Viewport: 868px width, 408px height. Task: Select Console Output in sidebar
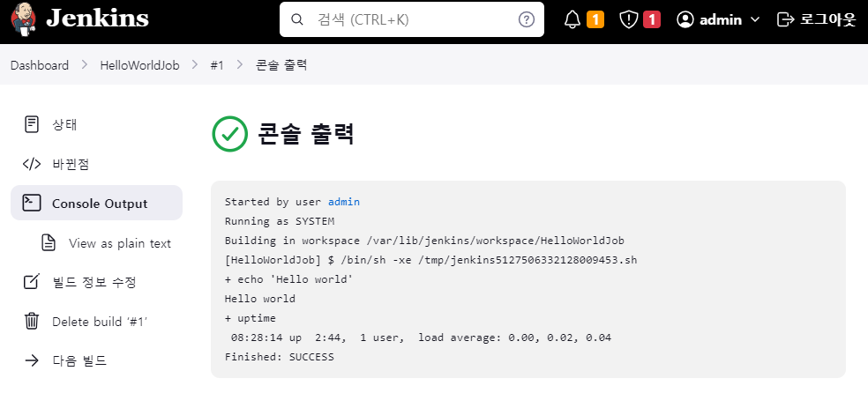click(96, 203)
